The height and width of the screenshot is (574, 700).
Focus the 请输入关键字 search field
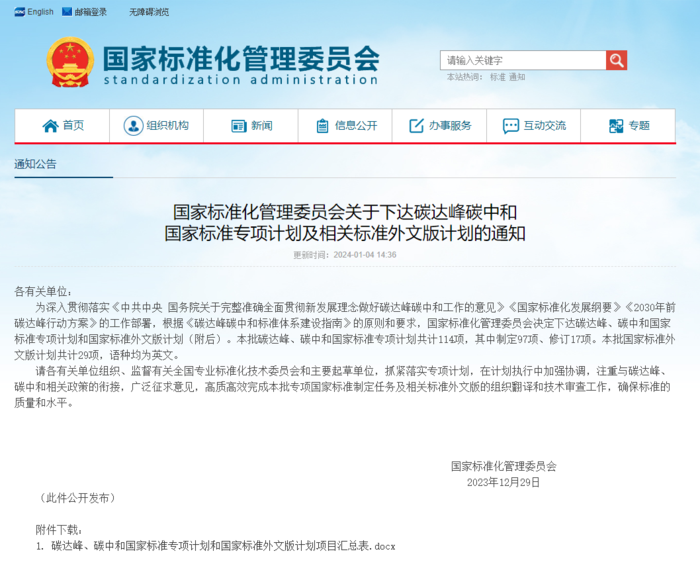point(522,60)
